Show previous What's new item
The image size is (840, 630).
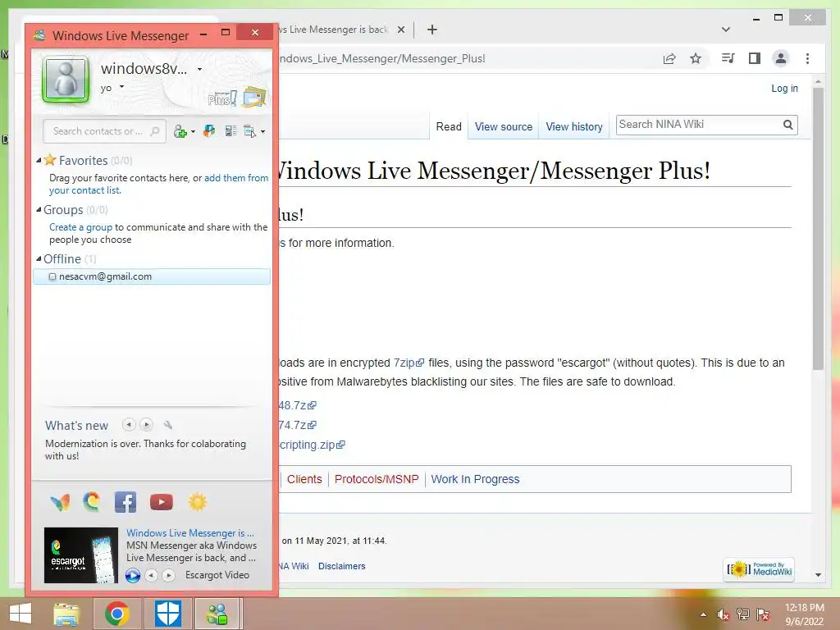(x=129, y=425)
